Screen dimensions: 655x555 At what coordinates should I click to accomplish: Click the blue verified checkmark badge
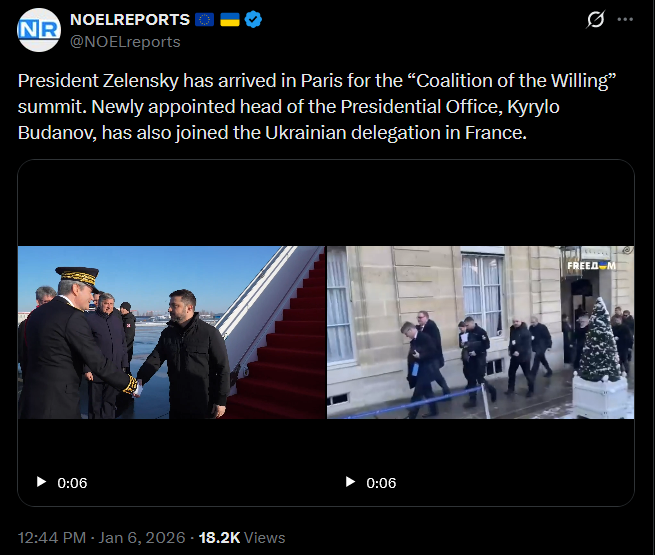pyautogui.click(x=253, y=20)
